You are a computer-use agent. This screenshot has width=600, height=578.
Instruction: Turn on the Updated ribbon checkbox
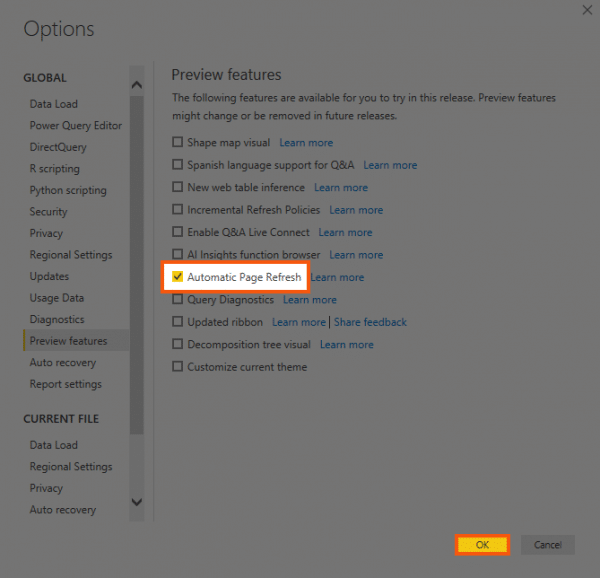[x=177, y=322]
